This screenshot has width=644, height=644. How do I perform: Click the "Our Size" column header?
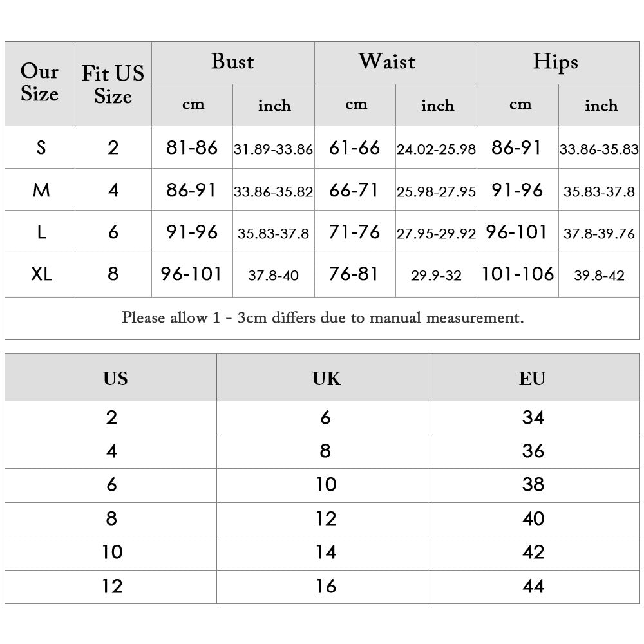(39, 83)
